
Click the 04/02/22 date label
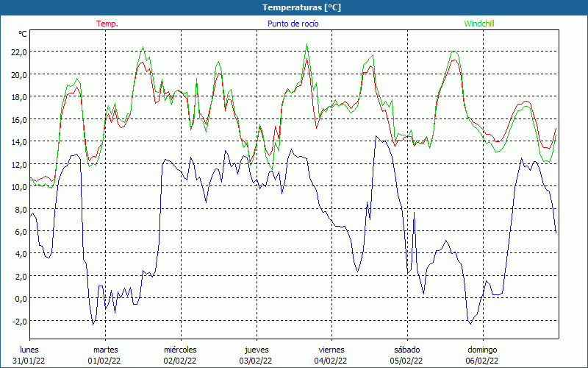pos(331,361)
